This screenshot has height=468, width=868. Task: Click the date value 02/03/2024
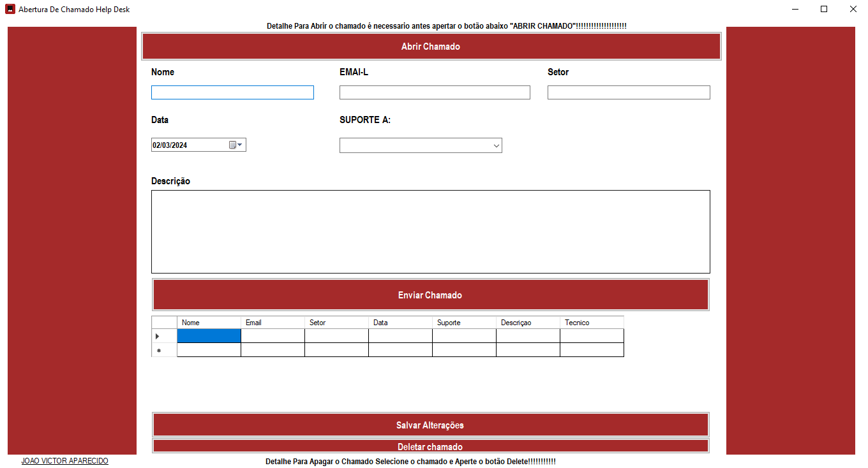coord(170,145)
